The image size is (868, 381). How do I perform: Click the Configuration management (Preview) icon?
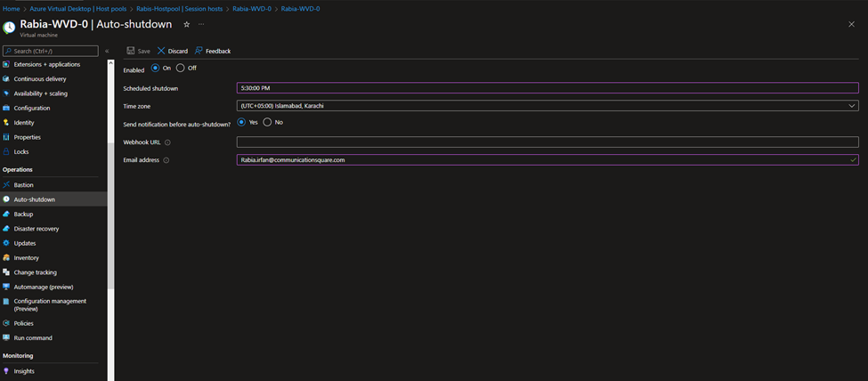6,301
